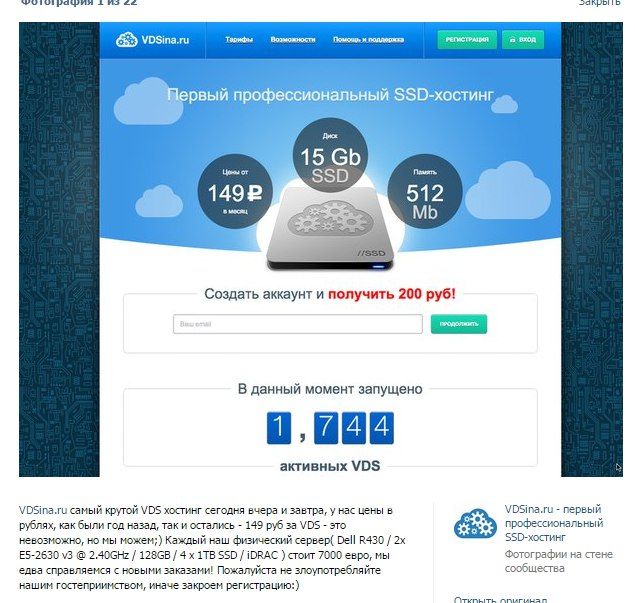Open the VDSina.ru community title link
Screen dimensions: 635x603
coord(554,523)
